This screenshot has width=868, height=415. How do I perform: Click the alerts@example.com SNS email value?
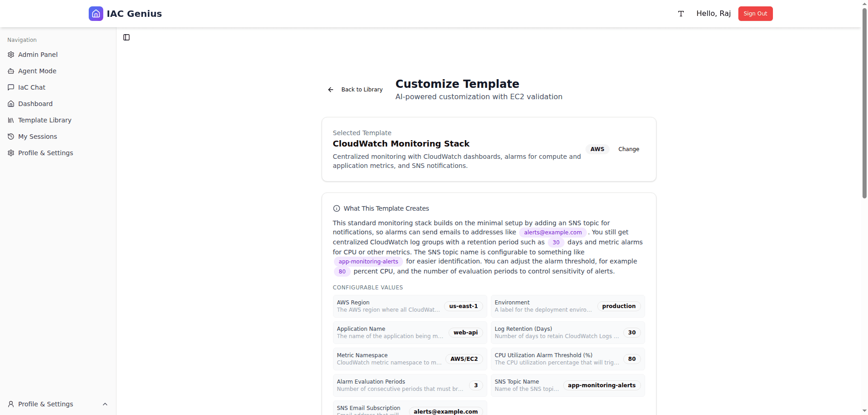click(x=445, y=411)
